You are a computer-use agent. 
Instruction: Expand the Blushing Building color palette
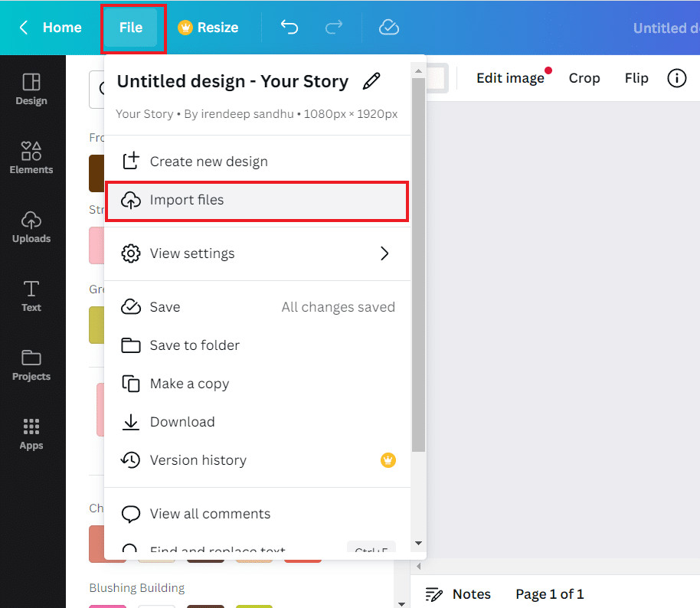(136, 587)
